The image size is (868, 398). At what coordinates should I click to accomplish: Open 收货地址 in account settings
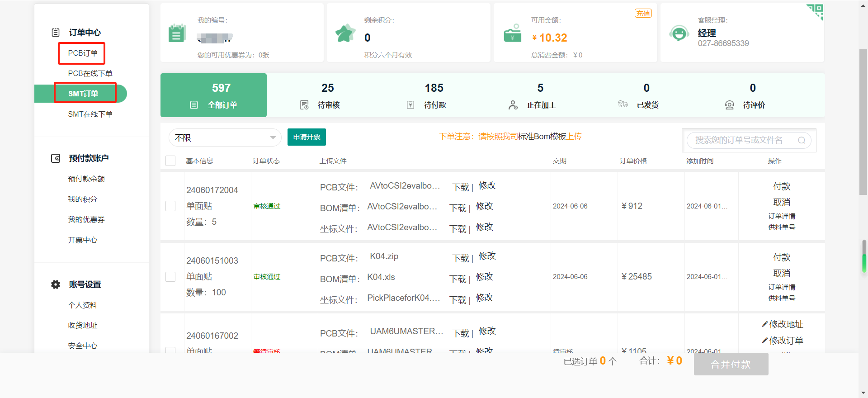83,325
